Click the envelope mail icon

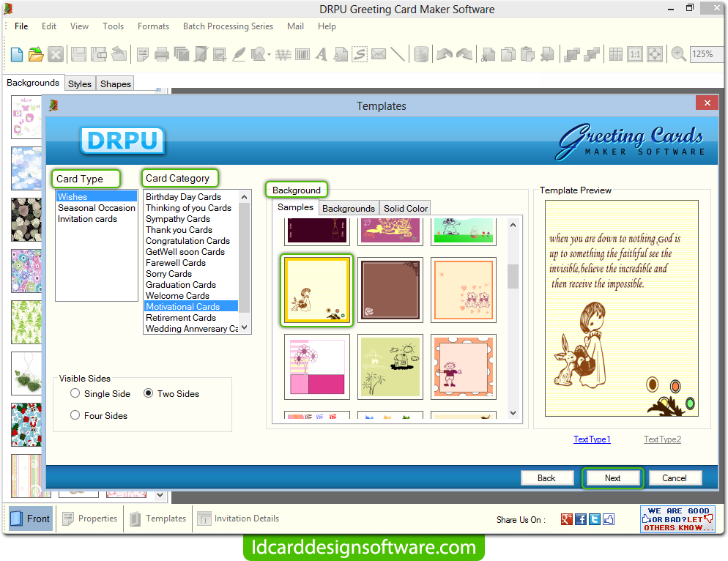379,55
